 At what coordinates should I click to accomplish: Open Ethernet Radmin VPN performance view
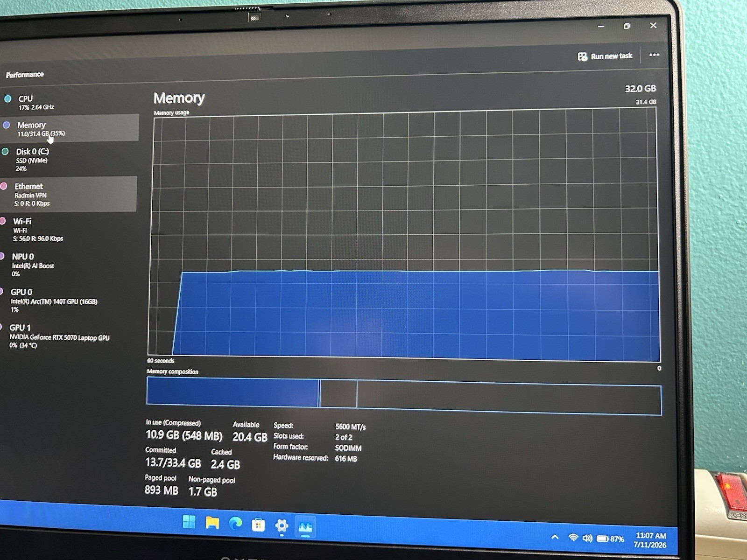pyautogui.click(x=69, y=194)
